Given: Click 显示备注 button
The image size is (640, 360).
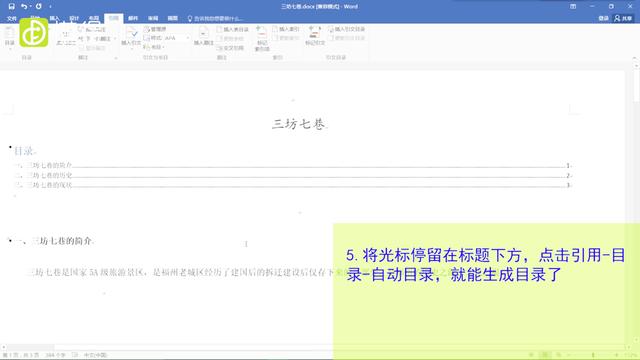Looking at the screenshot, I should (92, 48).
